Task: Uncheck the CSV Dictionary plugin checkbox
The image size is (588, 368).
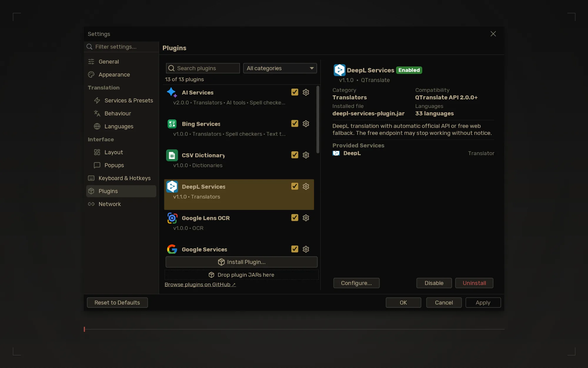Action: click(295, 155)
